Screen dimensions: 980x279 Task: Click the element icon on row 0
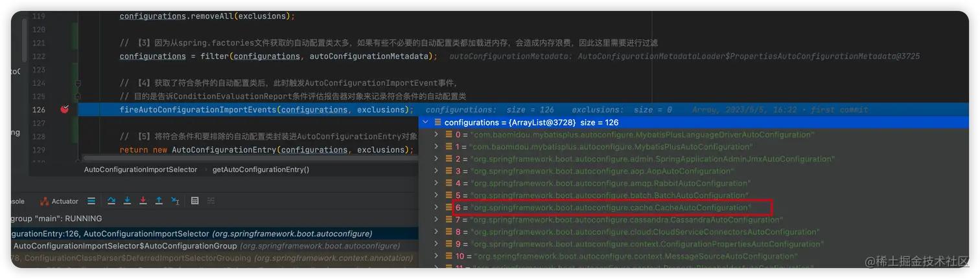[x=449, y=135]
